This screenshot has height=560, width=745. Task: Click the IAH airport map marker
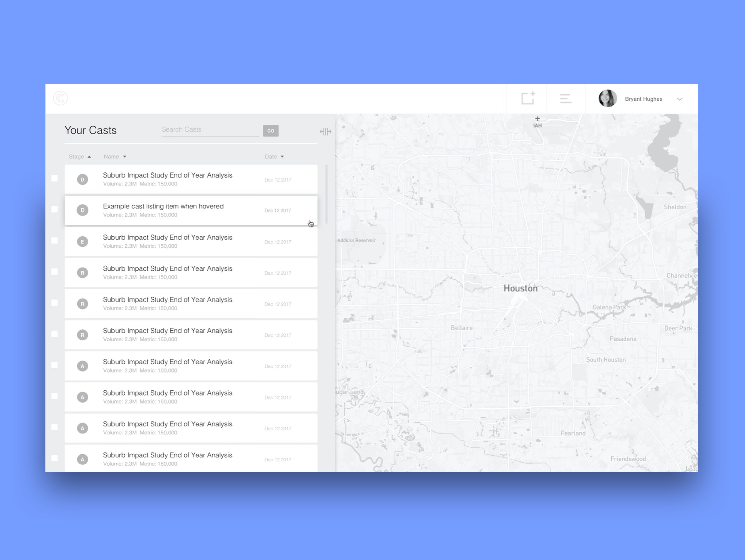(537, 119)
